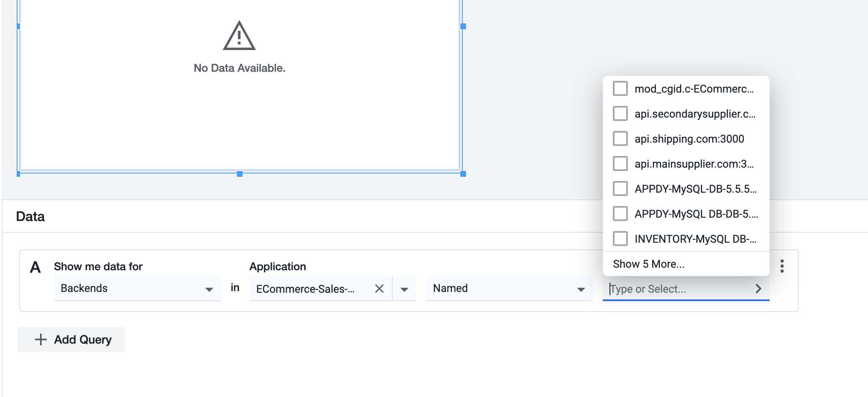Clear the ECommerce-Sales application selection

[379, 289]
